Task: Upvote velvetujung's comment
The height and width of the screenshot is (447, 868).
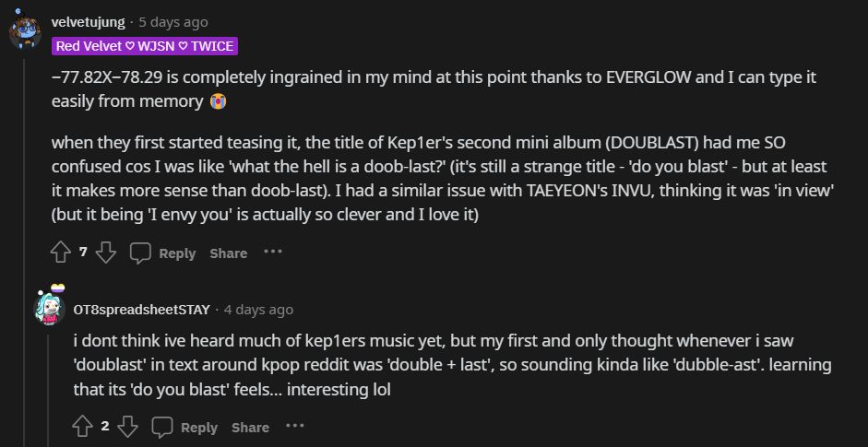Action: pos(61,252)
